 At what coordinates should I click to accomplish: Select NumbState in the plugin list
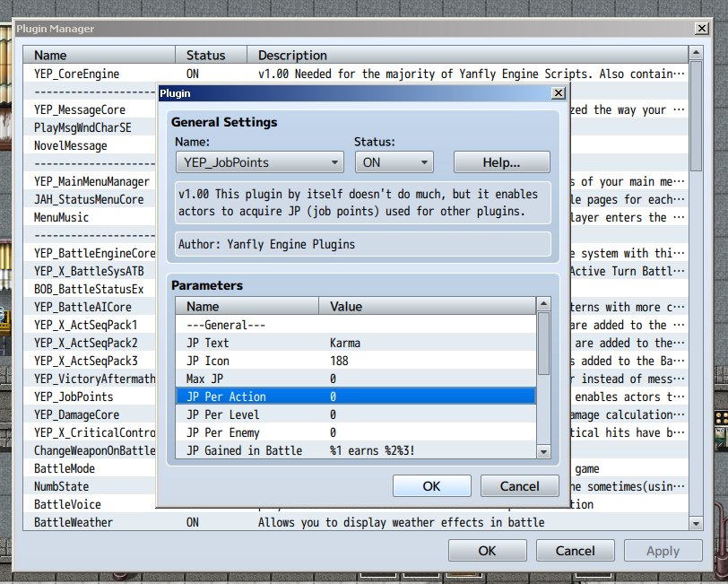coord(61,486)
